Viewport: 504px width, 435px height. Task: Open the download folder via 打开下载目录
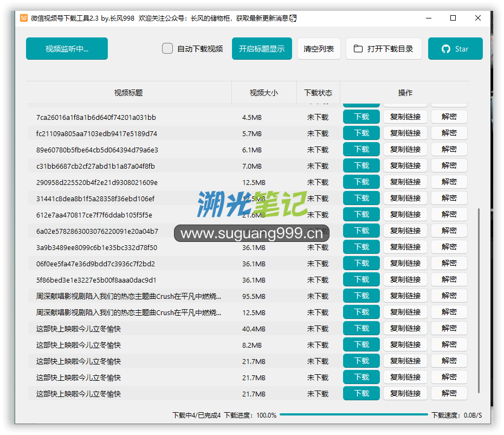pyautogui.click(x=384, y=49)
